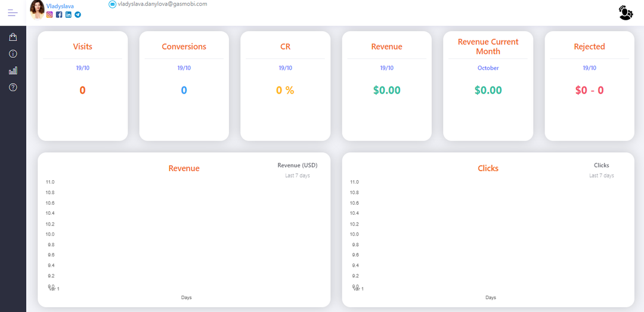Click the Clicks chart title
Image resolution: width=644 pixels, height=312 pixels.
click(488, 168)
